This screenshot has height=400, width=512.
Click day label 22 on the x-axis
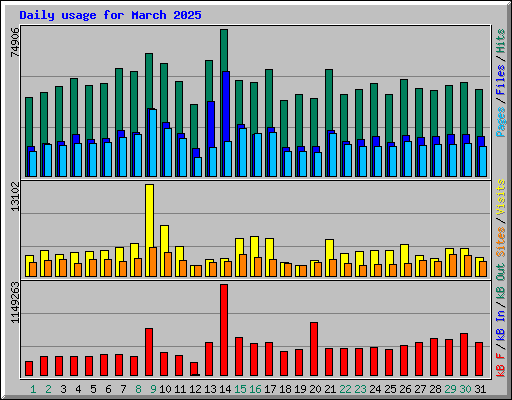click(x=345, y=389)
